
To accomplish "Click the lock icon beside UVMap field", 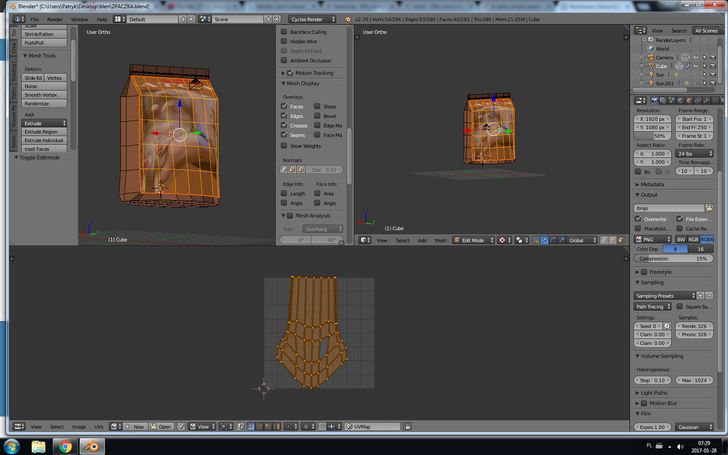I will click(407, 426).
